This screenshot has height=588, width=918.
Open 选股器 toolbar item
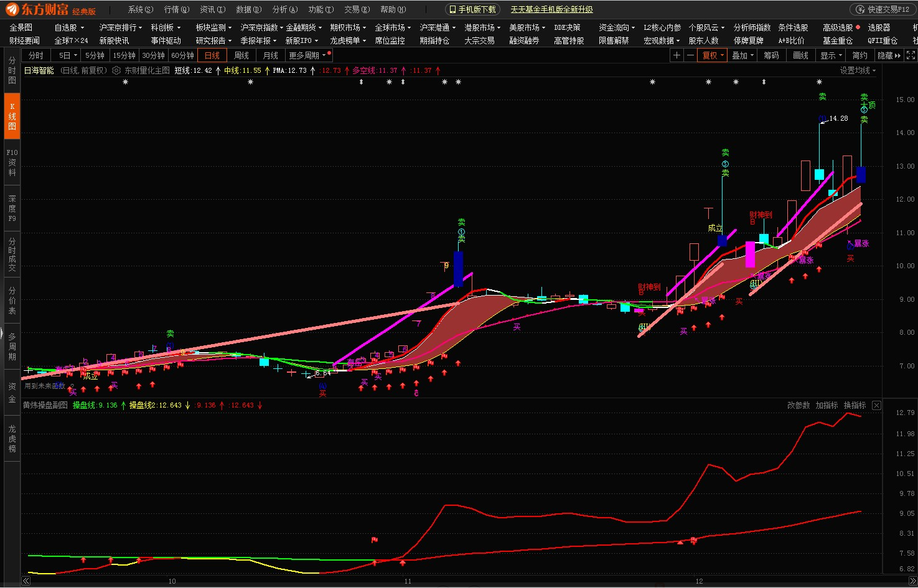click(879, 27)
